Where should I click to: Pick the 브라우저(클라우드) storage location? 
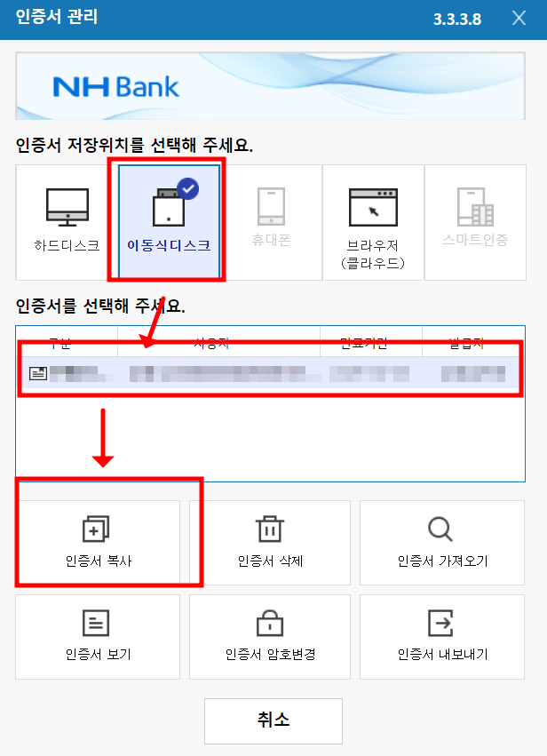[373, 222]
